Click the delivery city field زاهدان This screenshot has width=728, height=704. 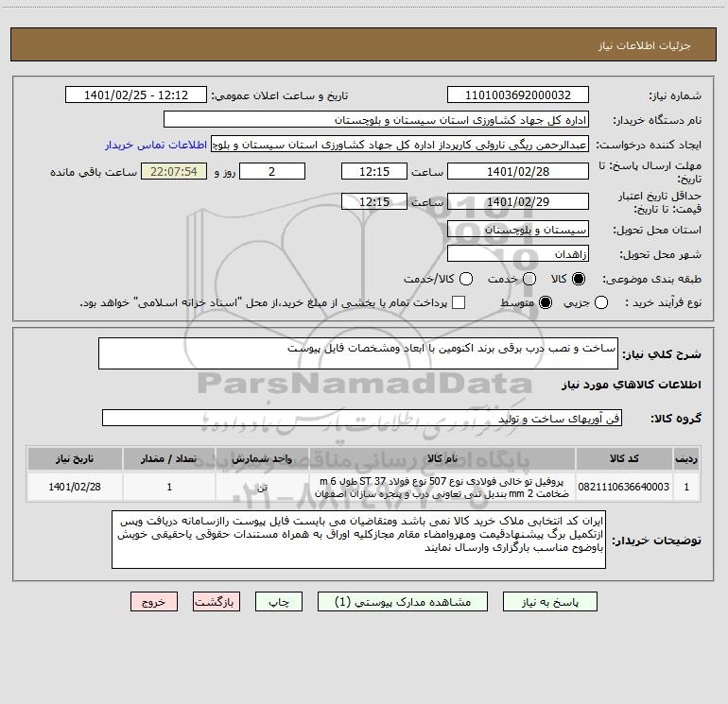click(x=518, y=254)
